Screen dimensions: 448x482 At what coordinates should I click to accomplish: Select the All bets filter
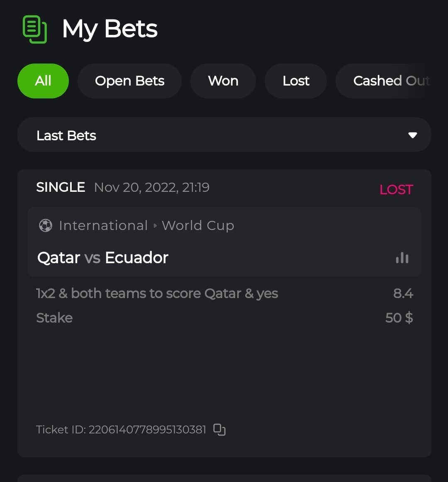(43, 81)
